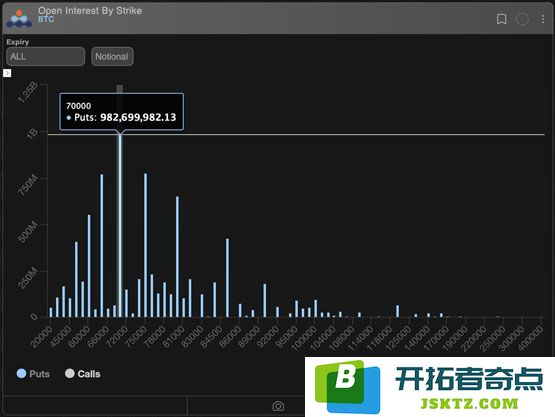Click the camera snapshot icon

click(x=278, y=406)
